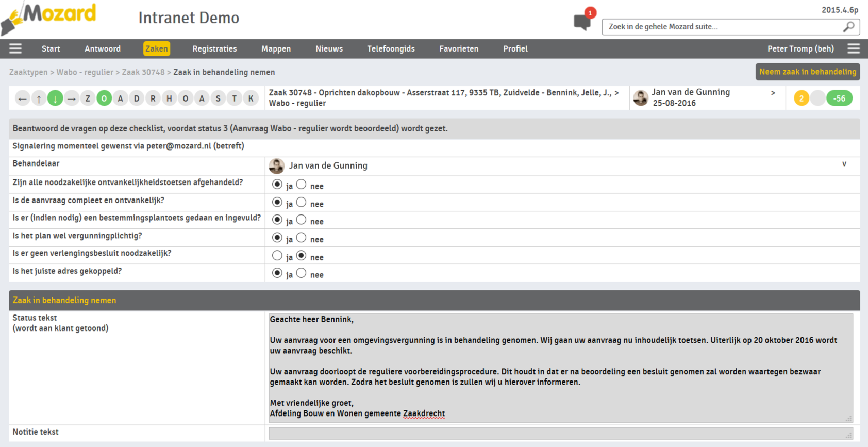This screenshot has height=447, width=868.
Task: Click the up arrow navigation circle
Action: (39, 98)
